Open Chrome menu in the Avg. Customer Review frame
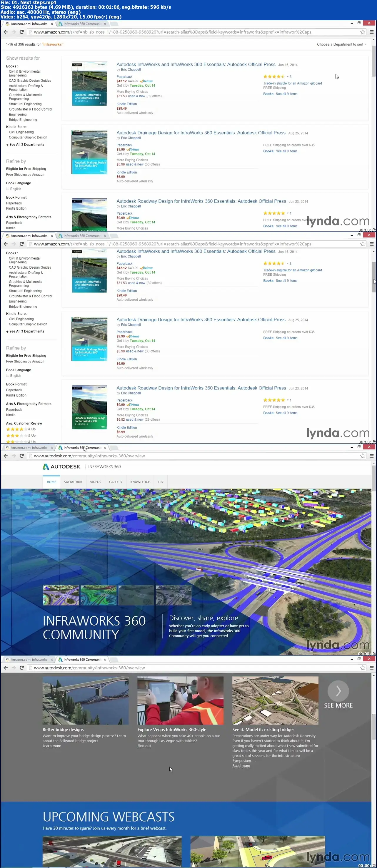This screenshot has width=377, height=868. click(372, 244)
